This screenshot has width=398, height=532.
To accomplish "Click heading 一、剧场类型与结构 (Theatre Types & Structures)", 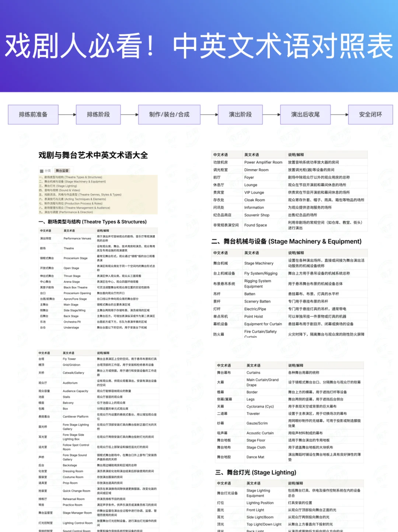I will [x=92, y=222].
